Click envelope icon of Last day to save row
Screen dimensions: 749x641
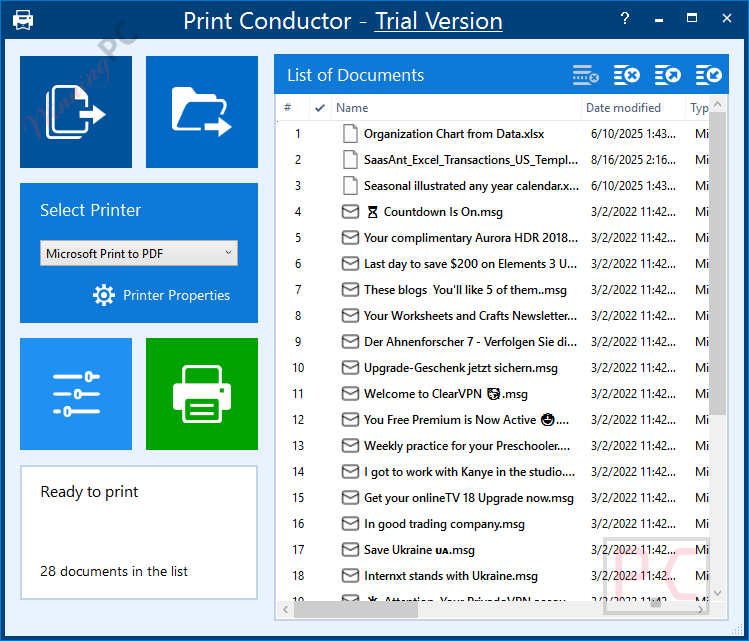point(350,264)
